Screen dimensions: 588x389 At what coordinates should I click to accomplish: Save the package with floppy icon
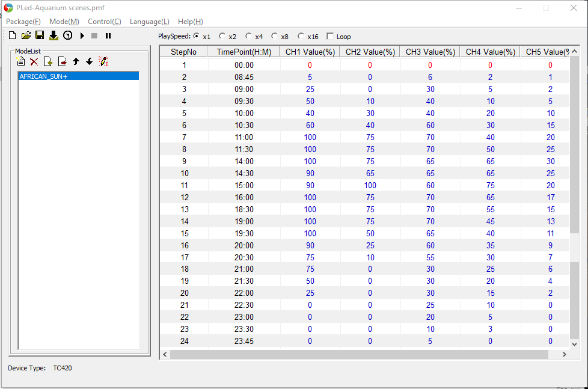coord(40,35)
